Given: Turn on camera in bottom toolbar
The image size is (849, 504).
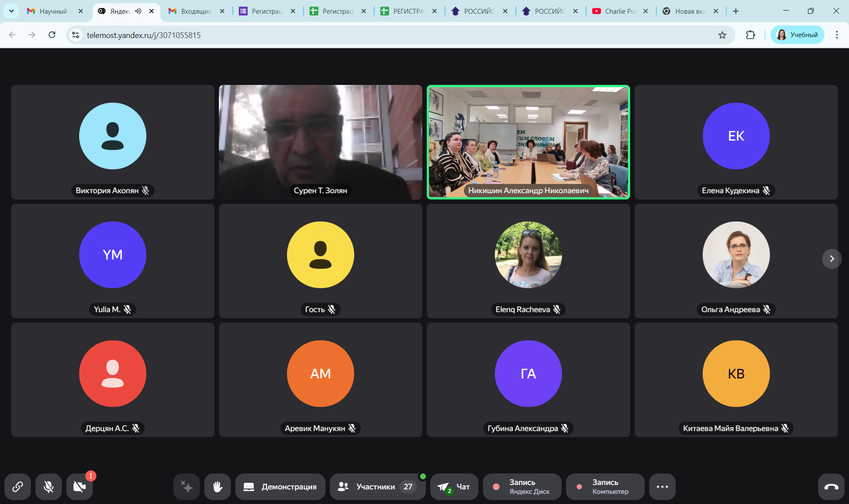Looking at the screenshot, I should point(80,487).
